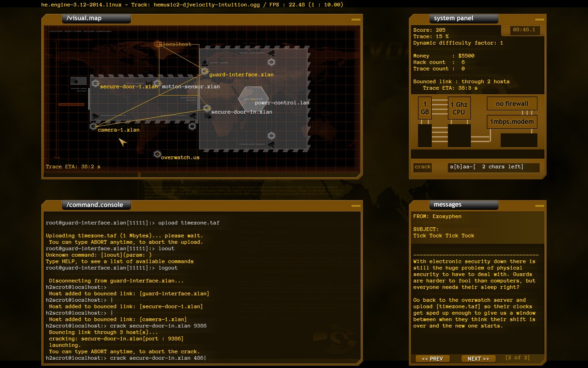Open the next message with NEXT
Image resolution: width=588 pixels, height=368 pixels.
tap(478, 358)
